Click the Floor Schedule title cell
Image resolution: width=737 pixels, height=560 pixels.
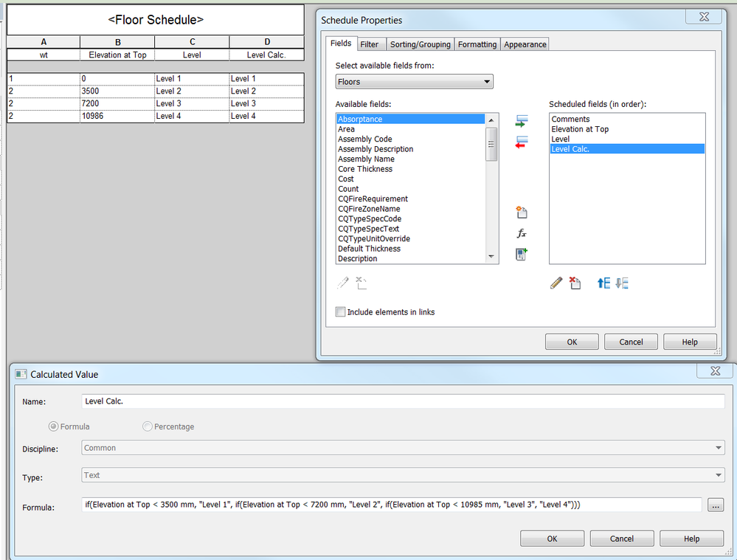[x=156, y=20]
